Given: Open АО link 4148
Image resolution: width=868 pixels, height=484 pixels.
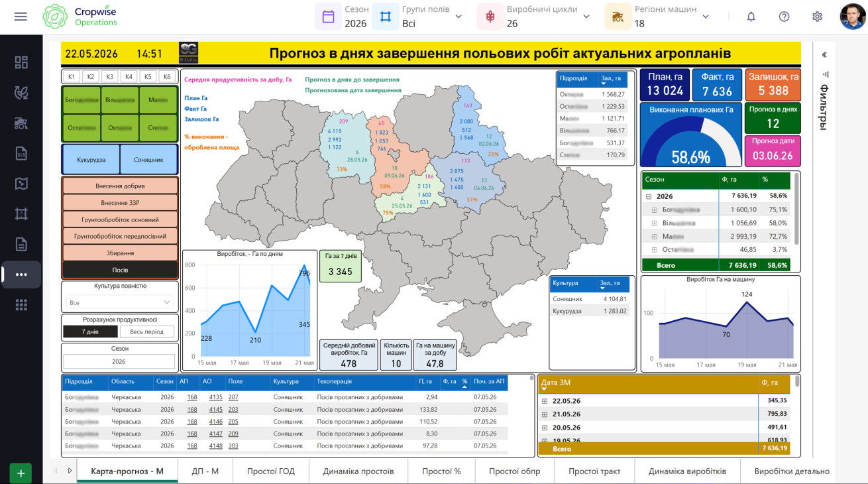Looking at the screenshot, I should [216, 446].
